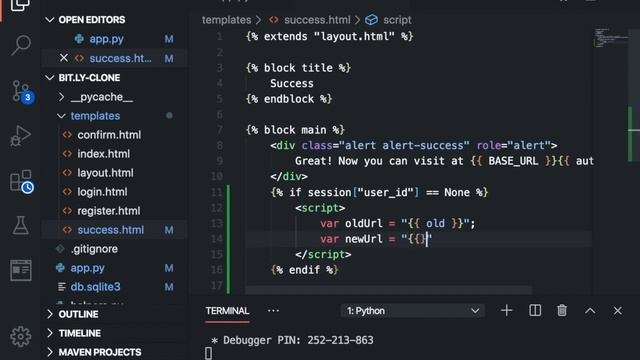Click templates breadcrumb segment

[x=227, y=20]
